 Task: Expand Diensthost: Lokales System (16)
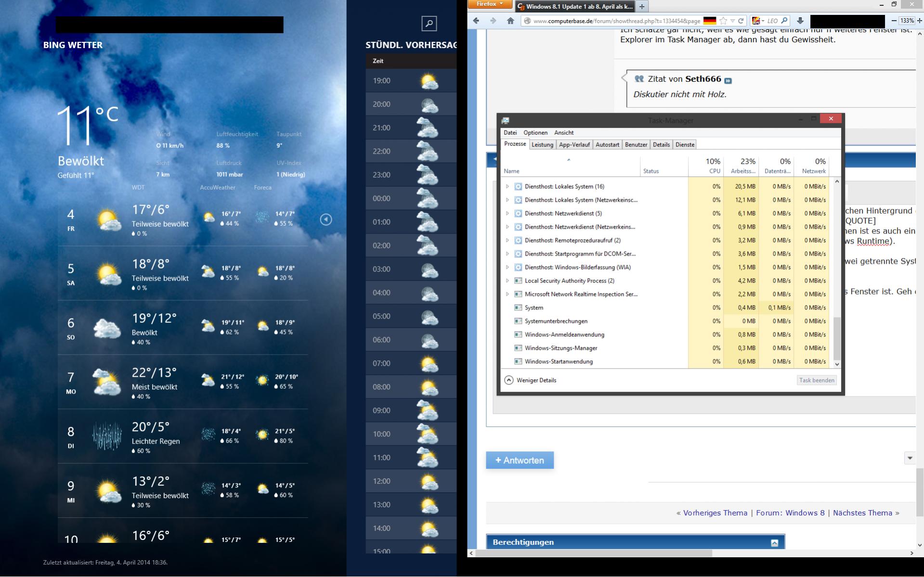click(x=507, y=186)
